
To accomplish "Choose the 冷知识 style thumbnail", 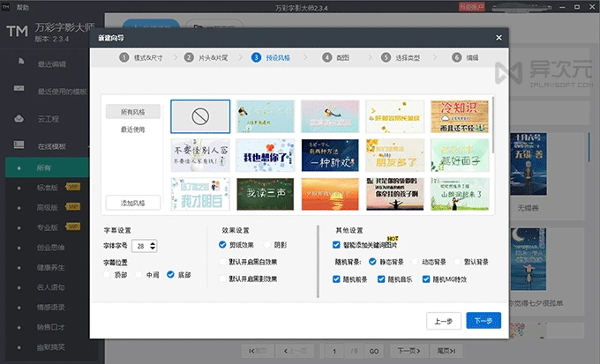I will (x=460, y=116).
